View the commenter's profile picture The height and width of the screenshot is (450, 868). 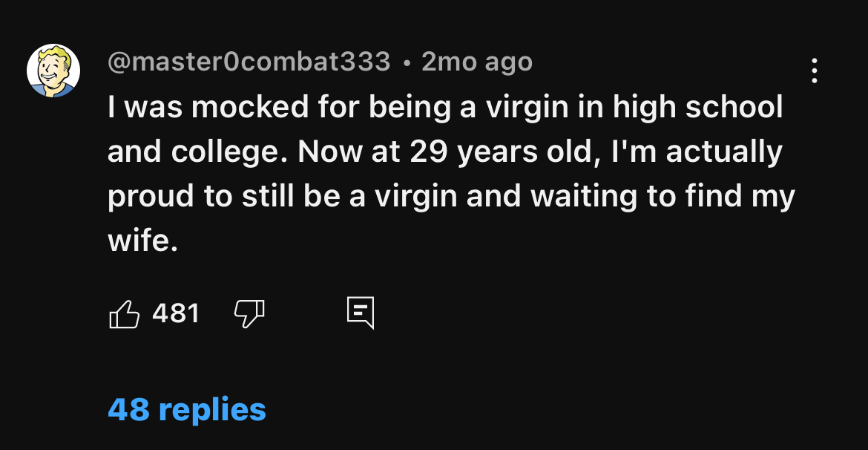click(53, 71)
